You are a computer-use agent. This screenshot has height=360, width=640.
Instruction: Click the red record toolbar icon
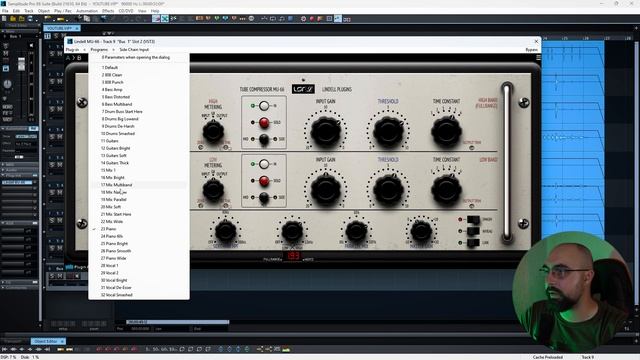click(x=312, y=19)
